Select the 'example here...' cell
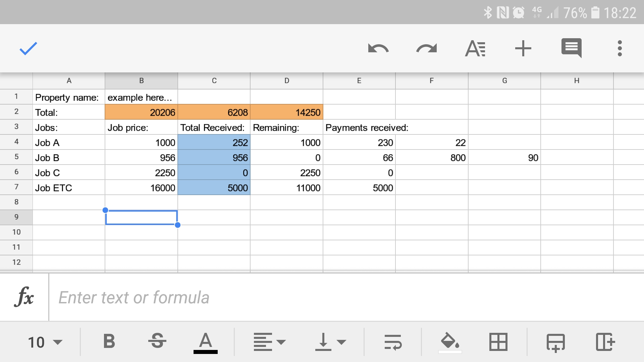 (x=141, y=97)
